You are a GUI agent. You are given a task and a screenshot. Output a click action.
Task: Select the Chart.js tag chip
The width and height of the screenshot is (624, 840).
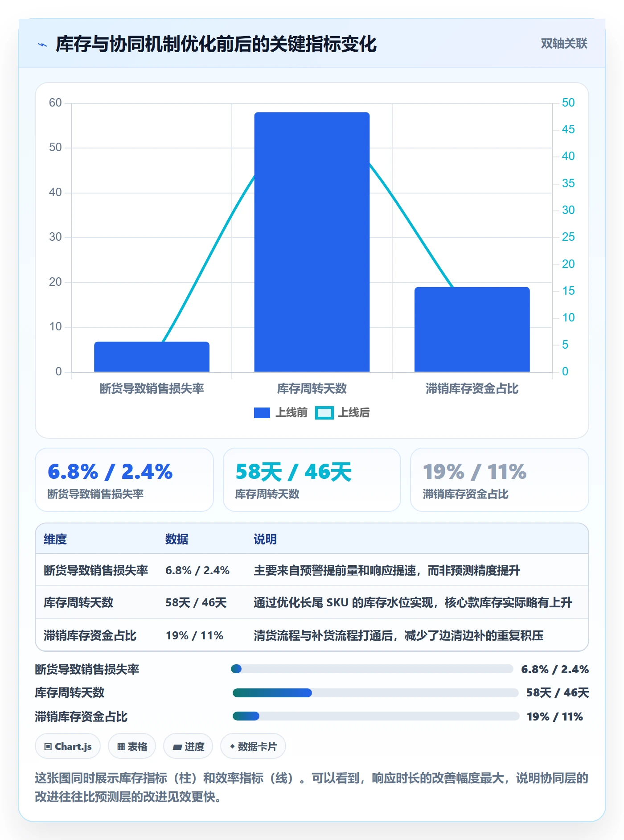tap(68, 746)
